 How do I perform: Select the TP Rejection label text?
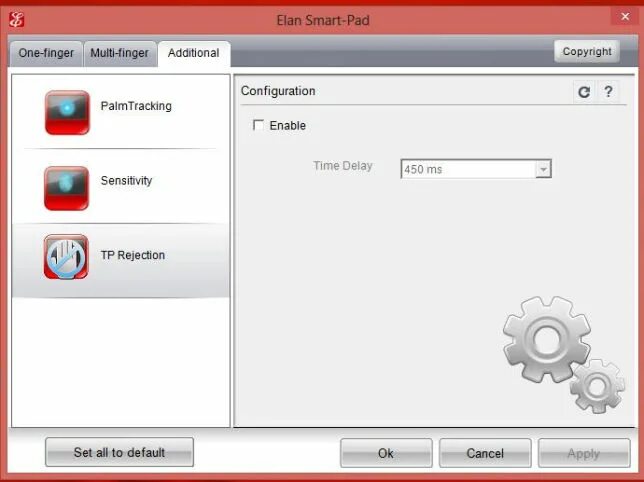(x=133, y=255)
